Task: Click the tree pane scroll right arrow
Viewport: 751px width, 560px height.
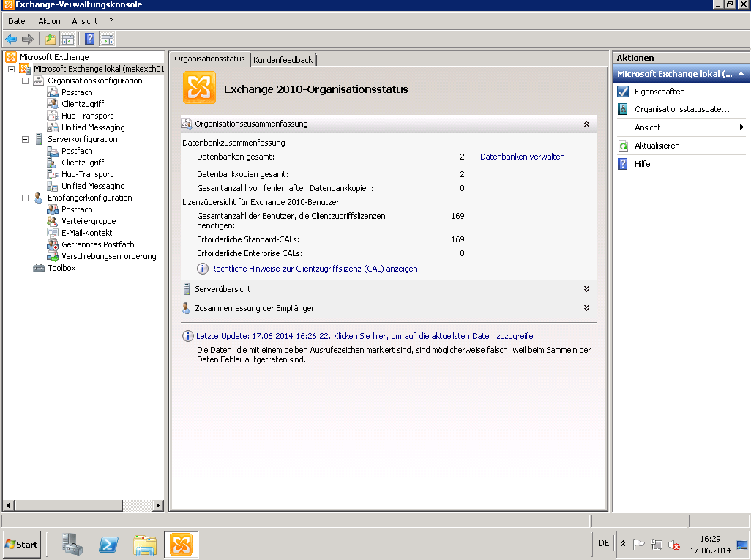Action: (158, 505)
